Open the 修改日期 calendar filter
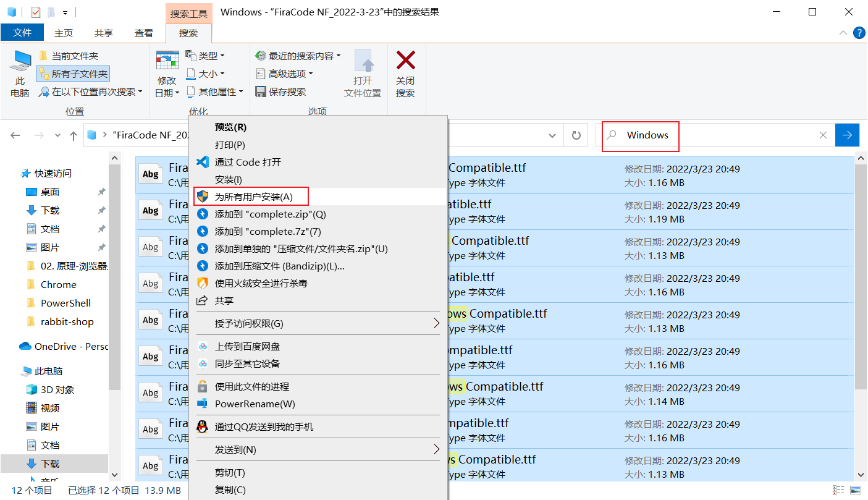 coord(167,74)
